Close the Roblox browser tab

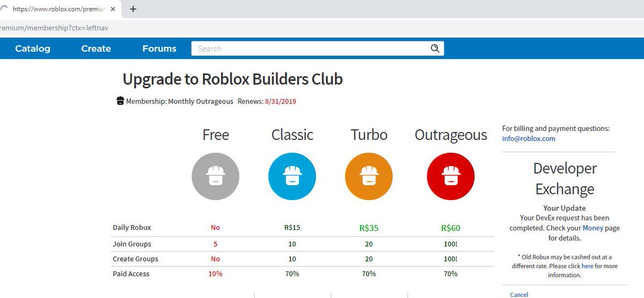pyautogui.click(x=113, y=9)
